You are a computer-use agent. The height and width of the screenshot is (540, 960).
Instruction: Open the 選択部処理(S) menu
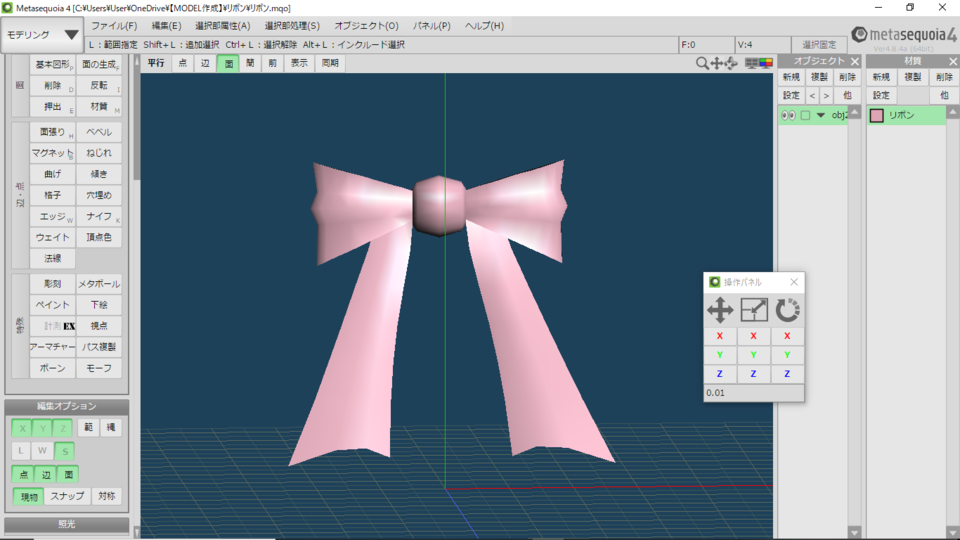[x=292, y=26]
